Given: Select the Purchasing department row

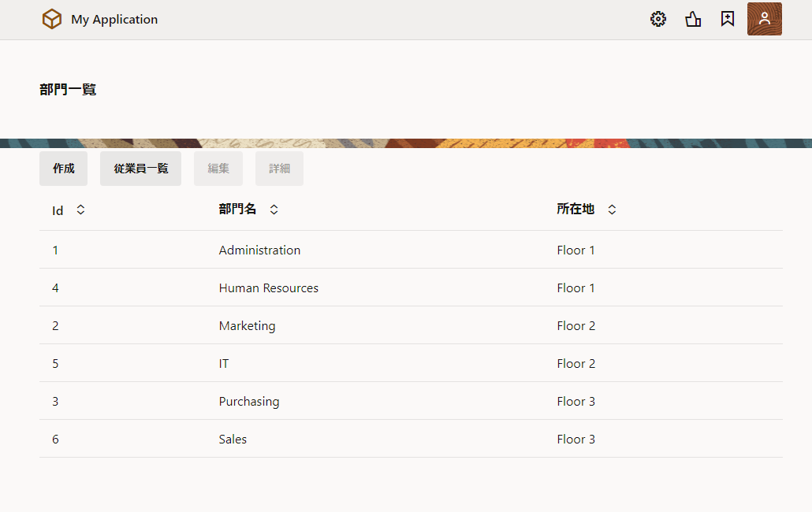Looking at the screenshot, I should click(x=249, y=402).
